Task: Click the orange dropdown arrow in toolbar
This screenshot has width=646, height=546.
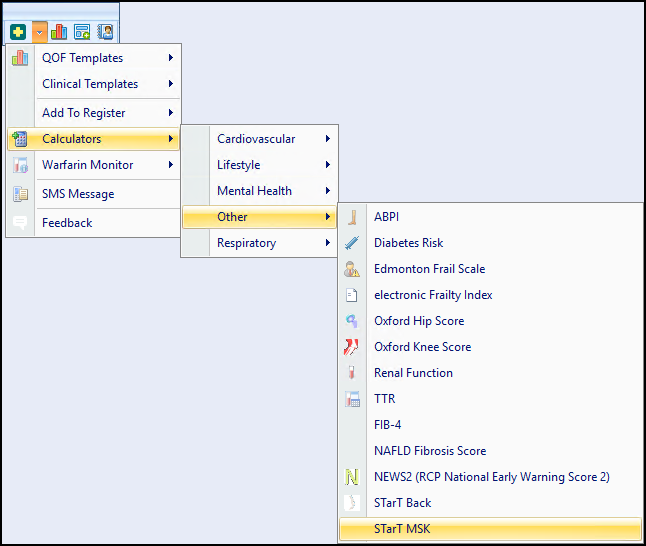Action: 39,32
